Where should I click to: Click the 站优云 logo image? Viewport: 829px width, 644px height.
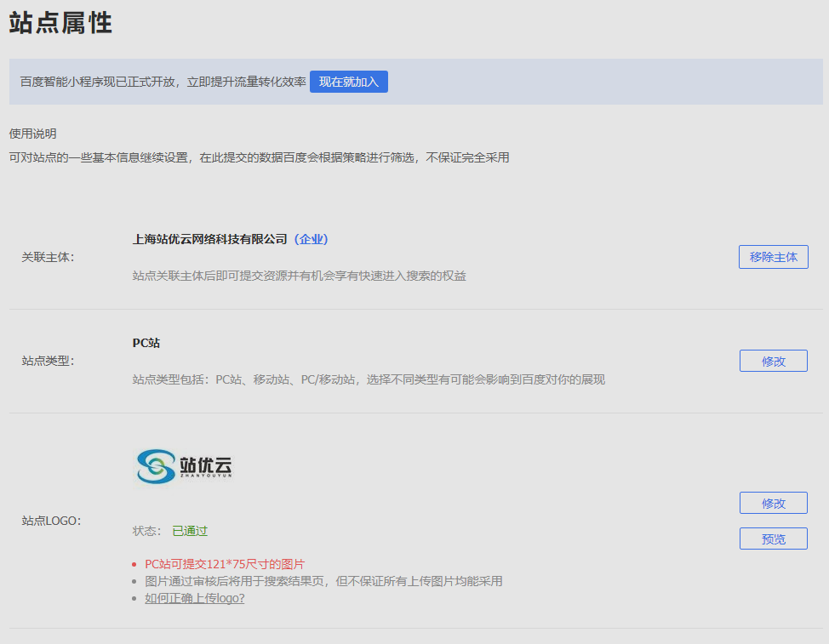pos(185,467)
